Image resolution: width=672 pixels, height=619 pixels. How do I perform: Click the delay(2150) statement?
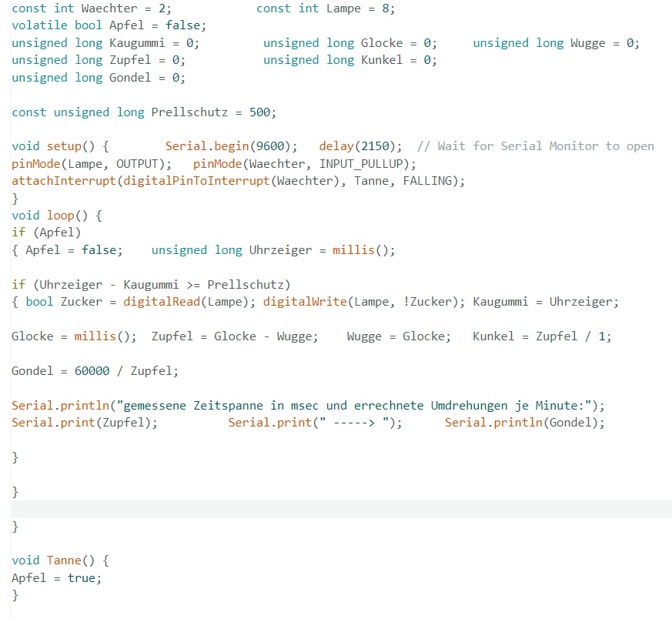[360, 146]
